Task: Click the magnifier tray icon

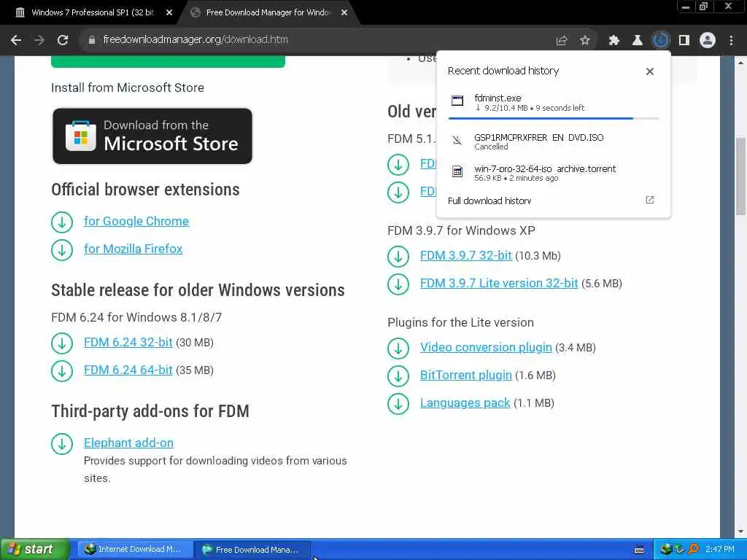Action: tap(694, 550)
